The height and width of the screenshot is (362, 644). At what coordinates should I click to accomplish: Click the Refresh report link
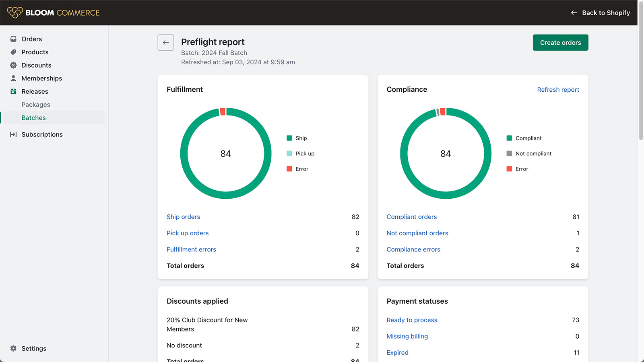(x=558, y=90)
